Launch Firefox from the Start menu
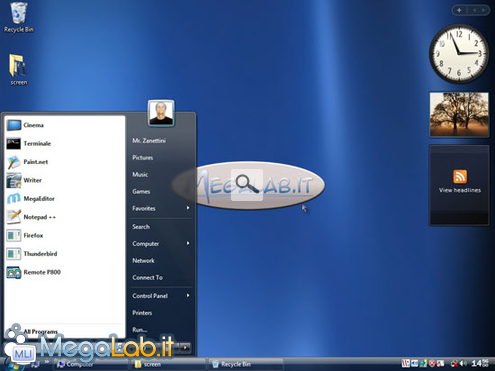 tap(64, 235)
